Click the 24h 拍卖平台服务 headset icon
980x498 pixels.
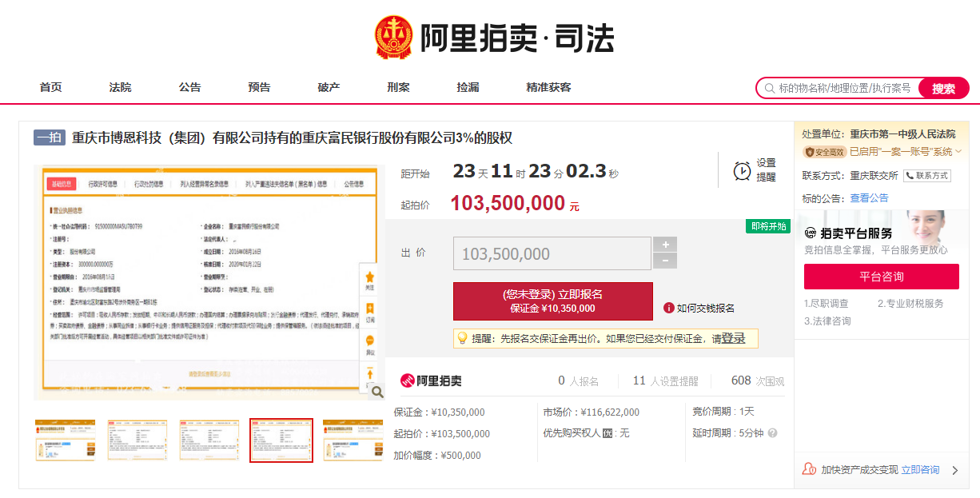coord(811,233)
